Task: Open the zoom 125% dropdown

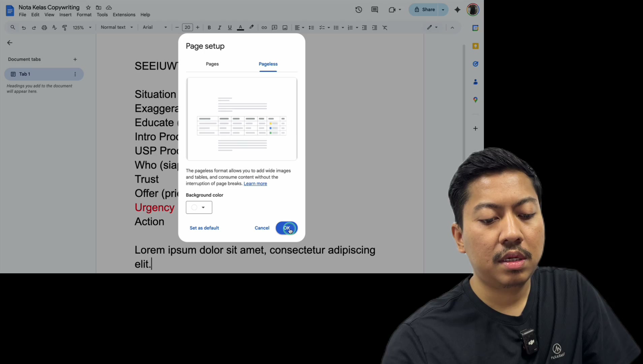Action: (82, 28)
